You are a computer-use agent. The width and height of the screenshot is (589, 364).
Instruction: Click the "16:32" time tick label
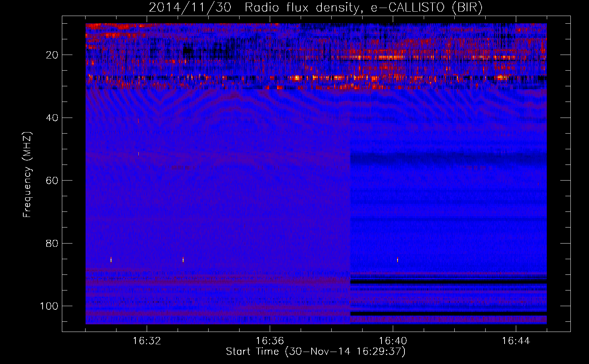pyautogui.click(x=147, y=341)
